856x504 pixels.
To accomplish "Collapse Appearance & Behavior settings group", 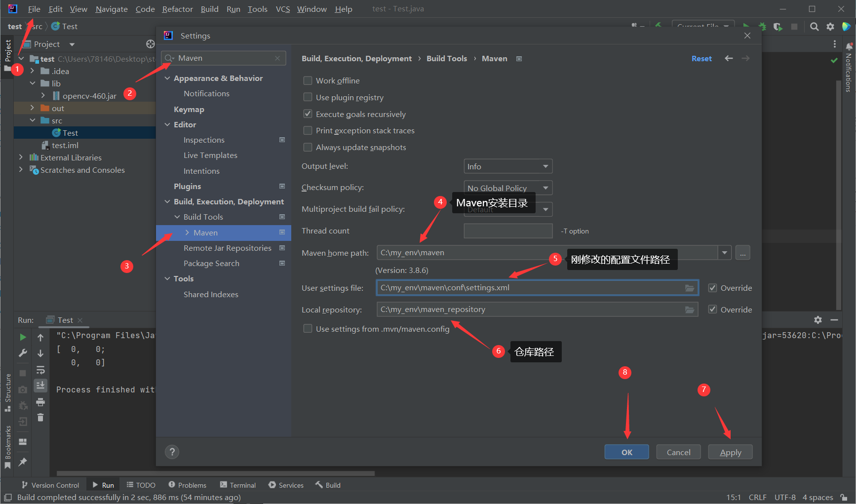I will pyautogui.click(x=167, y=78).
